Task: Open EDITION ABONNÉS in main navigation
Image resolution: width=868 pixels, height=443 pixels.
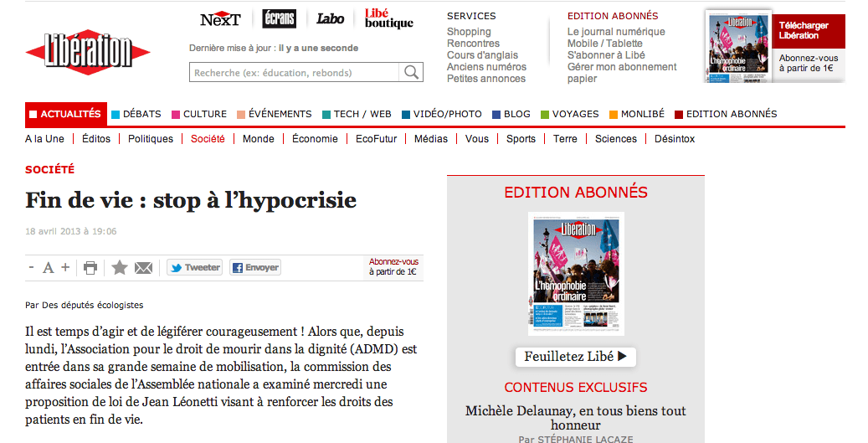Action: (726, 114)
